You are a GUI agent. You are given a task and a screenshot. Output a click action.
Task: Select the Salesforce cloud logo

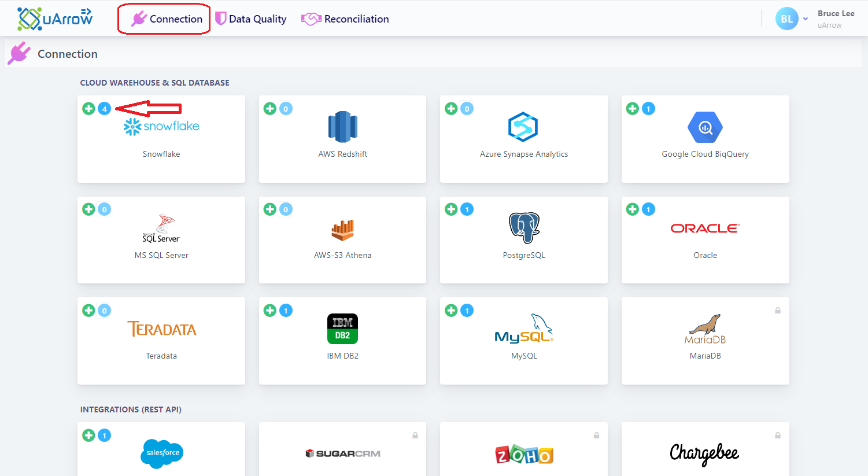(162, 453)
